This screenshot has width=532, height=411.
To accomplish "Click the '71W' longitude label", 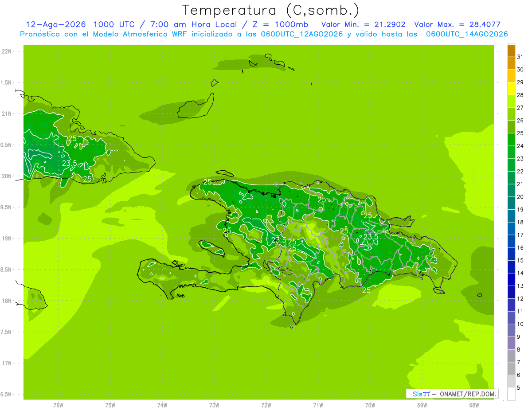I will pos(318,405).
